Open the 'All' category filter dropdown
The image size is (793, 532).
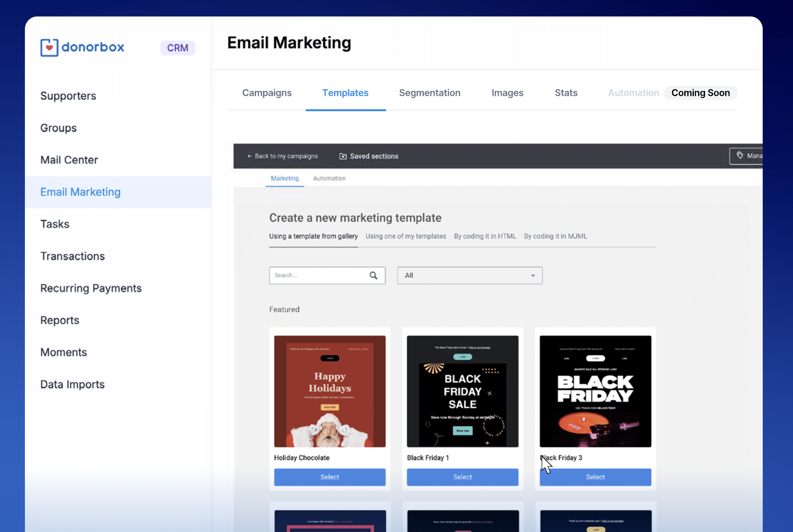point(469,275)
